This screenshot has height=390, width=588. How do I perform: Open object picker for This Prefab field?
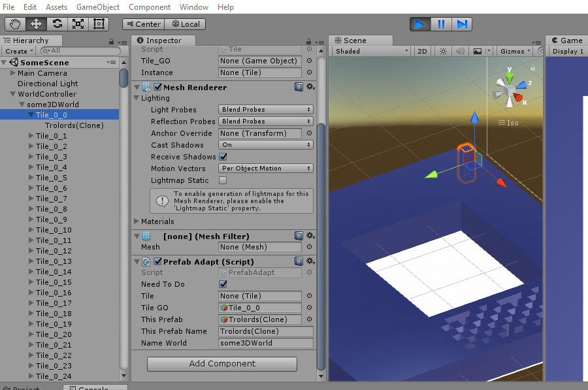[x=310, y=319]
